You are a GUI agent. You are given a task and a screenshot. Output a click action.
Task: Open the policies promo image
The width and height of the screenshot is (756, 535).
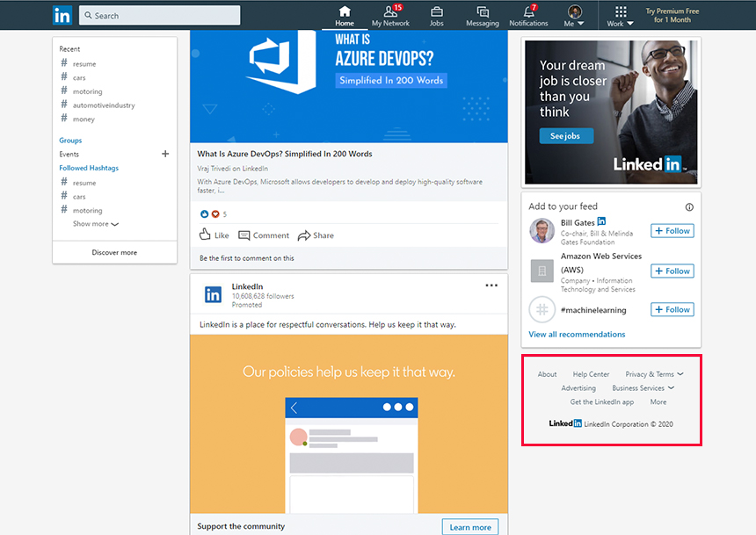pyautogui.click(x=349, y=424)
